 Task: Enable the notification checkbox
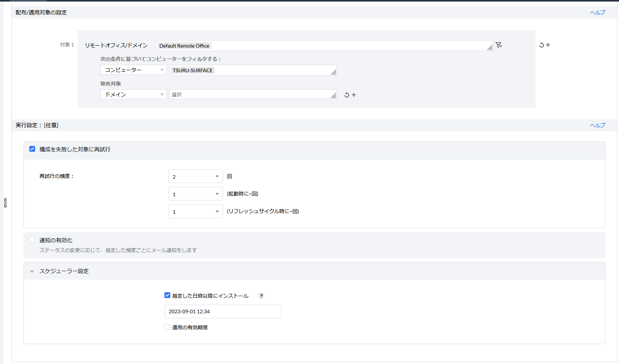click(x=32, y=240)
